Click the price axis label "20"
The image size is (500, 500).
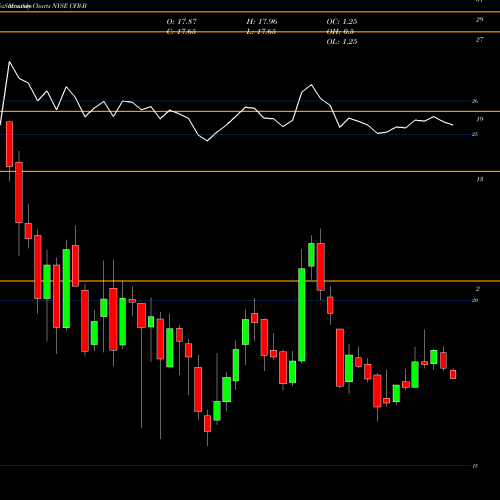[475, 300]
